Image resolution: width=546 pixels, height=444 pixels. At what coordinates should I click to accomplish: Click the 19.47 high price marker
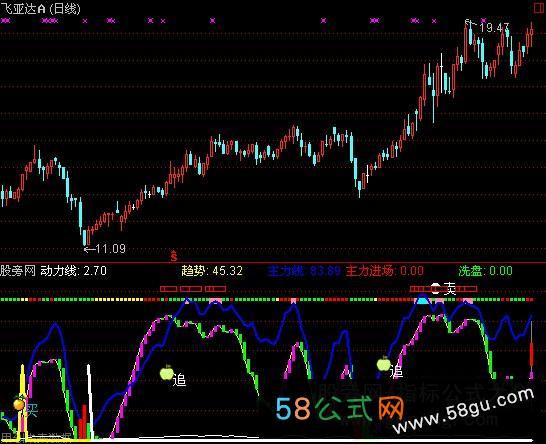pyautogui.click(x=494, y=28)
